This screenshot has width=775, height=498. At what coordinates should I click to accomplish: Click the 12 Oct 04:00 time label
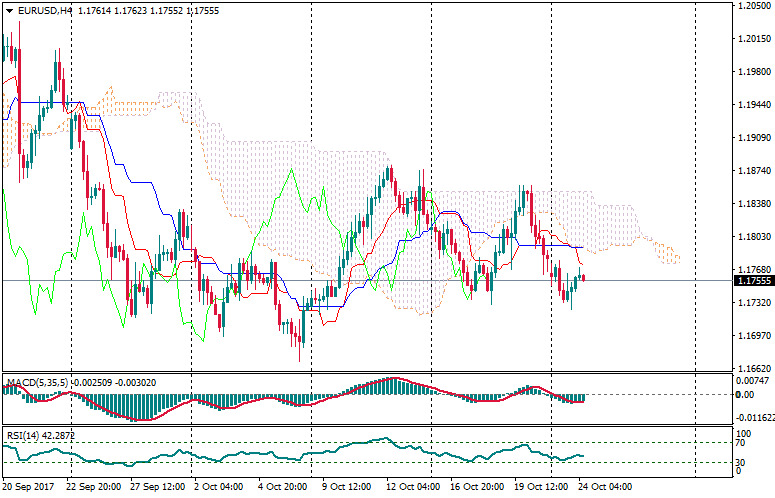(411, 489)
